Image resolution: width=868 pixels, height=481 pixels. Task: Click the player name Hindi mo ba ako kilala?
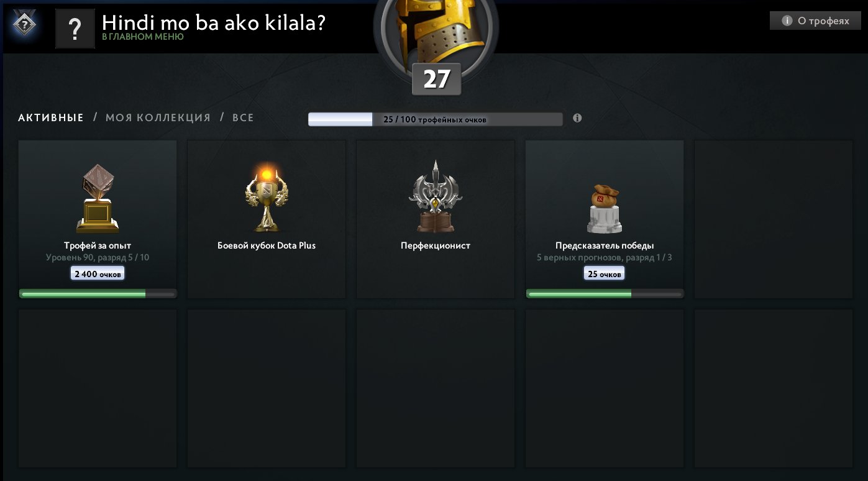[x=214, y=22]
